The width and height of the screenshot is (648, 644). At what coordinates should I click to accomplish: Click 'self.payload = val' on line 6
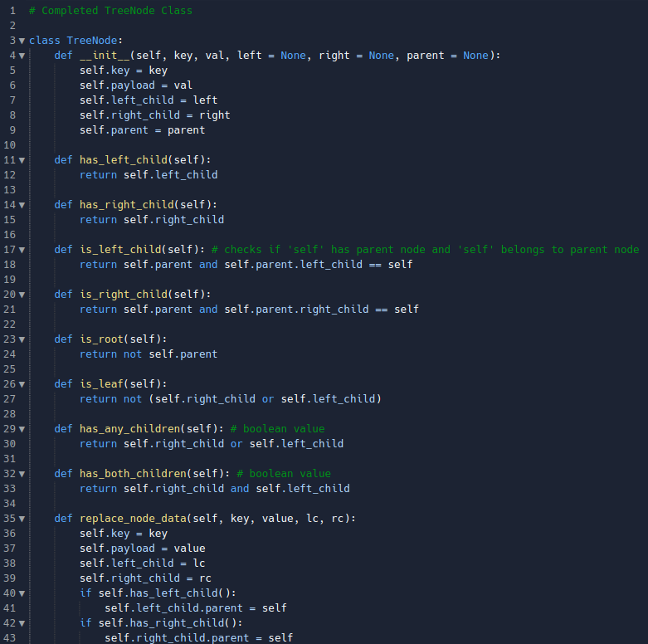point(136,85)
